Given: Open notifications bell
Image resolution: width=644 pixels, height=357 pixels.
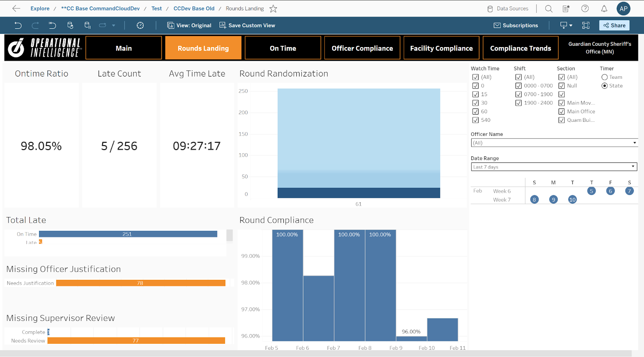Looking at the screenshot, I should pos(604,8).
